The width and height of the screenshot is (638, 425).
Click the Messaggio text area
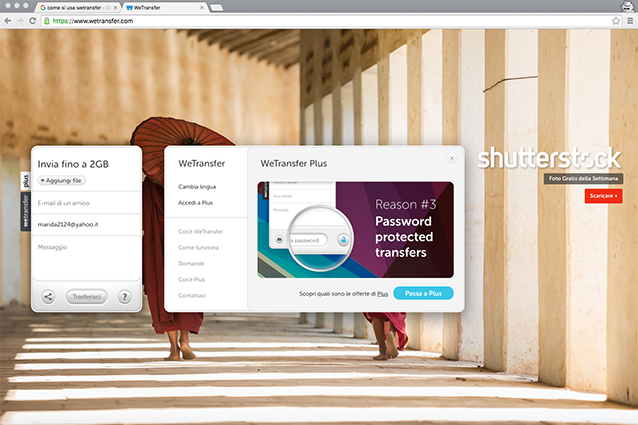(87, 258)
